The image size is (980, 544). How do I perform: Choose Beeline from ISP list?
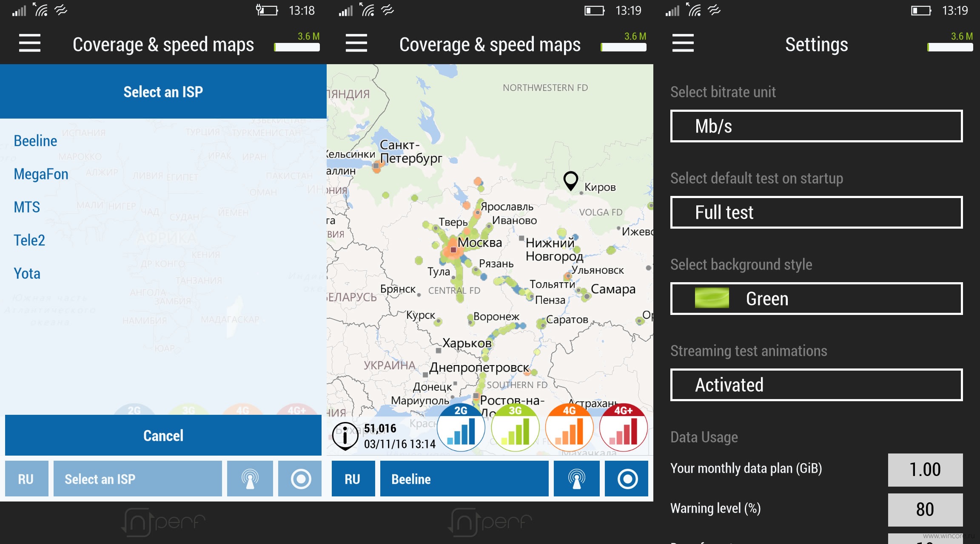(35, 141)
